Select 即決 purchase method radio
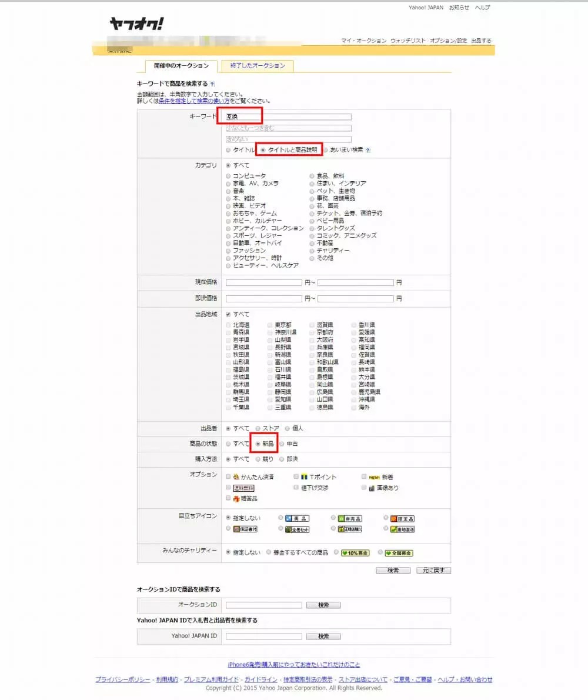The image size is (588, 700). (282, 459)
